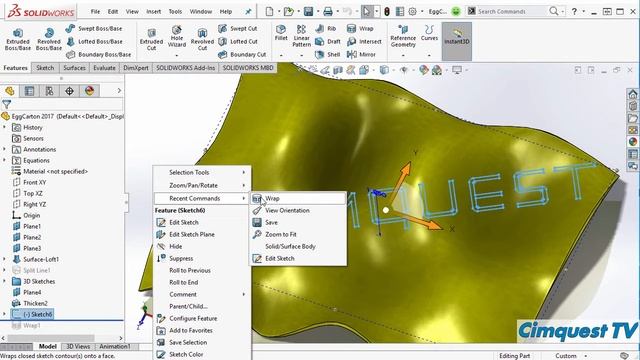
Task: Select the Shell tool
Action: [x=328, y=54]
